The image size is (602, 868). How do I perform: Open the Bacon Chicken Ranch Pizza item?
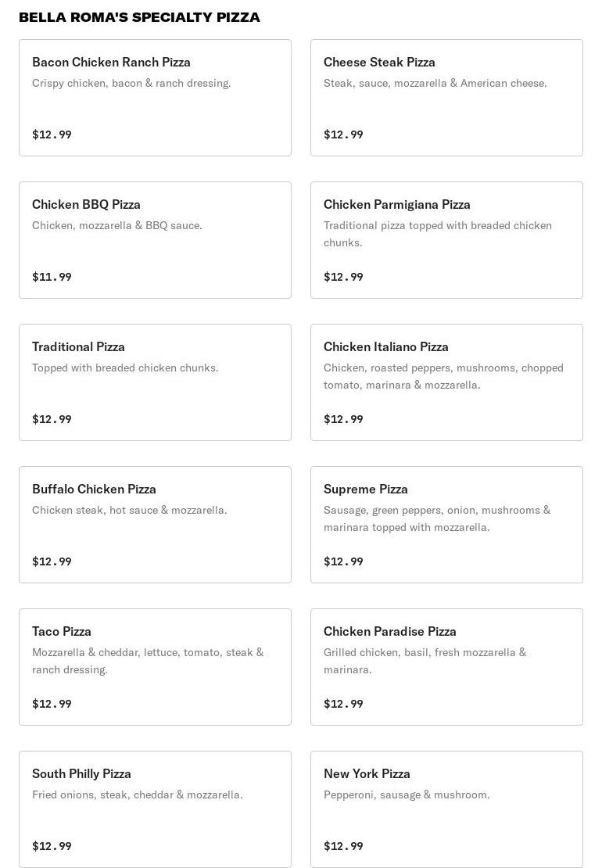click(155, 98)
